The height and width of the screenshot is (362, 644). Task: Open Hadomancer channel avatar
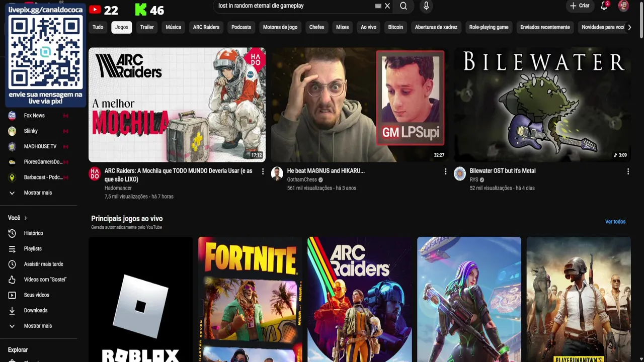pyautogui.click(x=95, y=174)
